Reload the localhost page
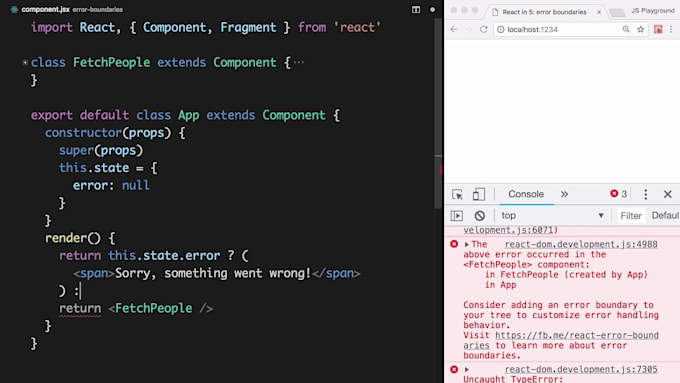 (484, 29)
